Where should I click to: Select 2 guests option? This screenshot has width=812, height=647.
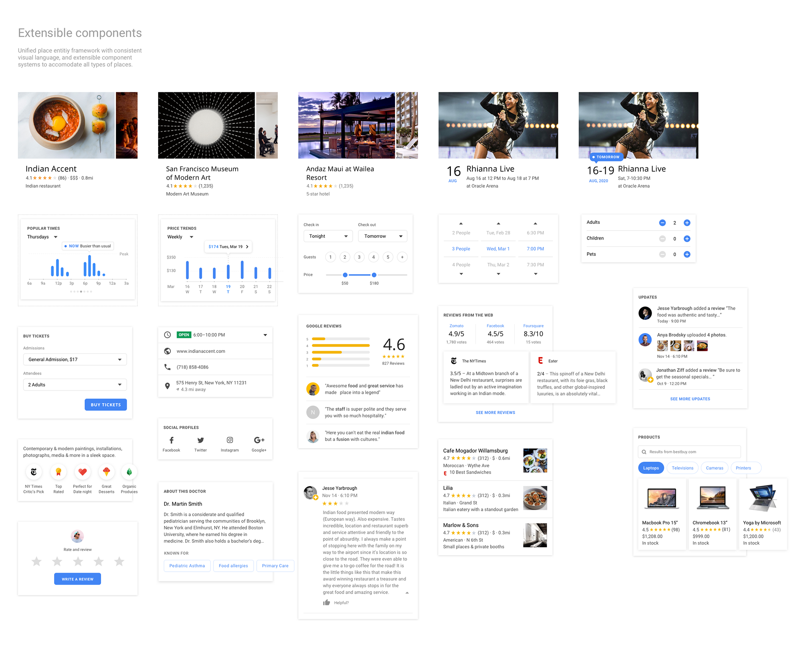click(345, 257)
